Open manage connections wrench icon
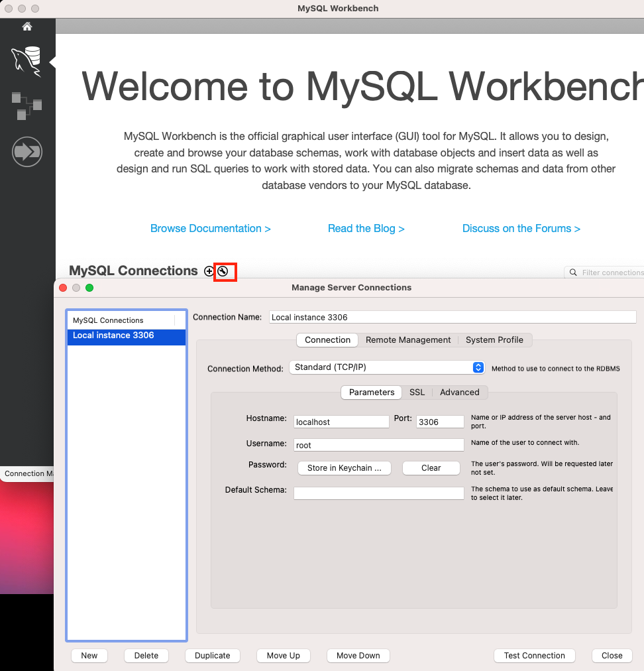This screenshot has height=671, width=644. [223, 271]
